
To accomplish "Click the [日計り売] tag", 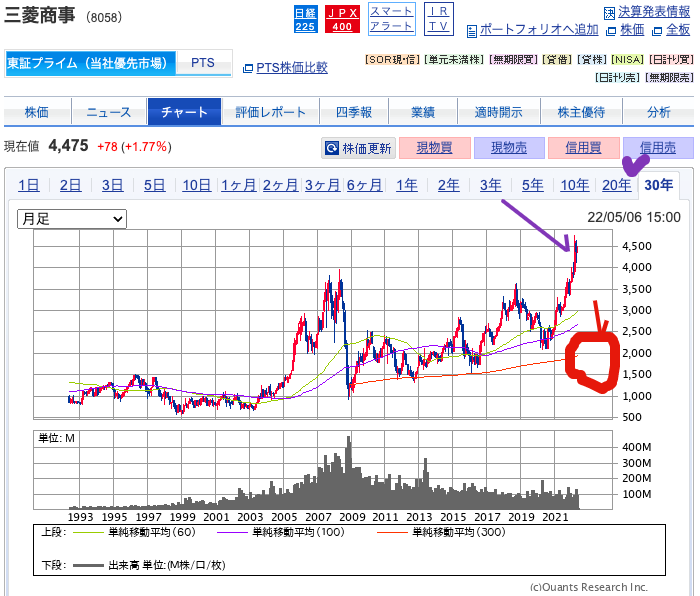I will (618, 78).
